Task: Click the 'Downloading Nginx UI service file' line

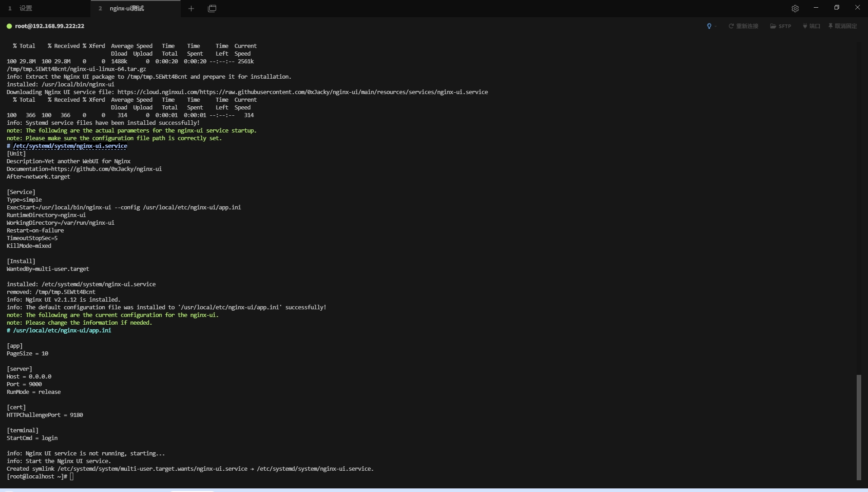Action: pyautogui.click(x=247, y=92)
